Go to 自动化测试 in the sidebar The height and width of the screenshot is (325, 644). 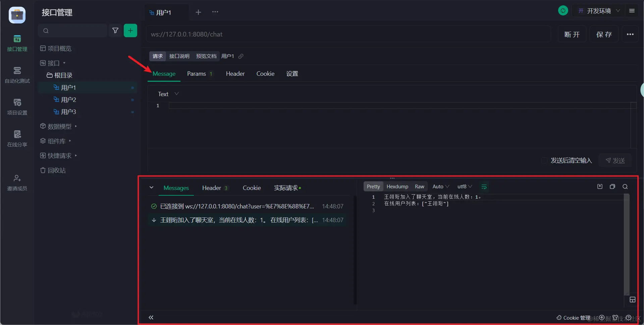tap(17, 75)
